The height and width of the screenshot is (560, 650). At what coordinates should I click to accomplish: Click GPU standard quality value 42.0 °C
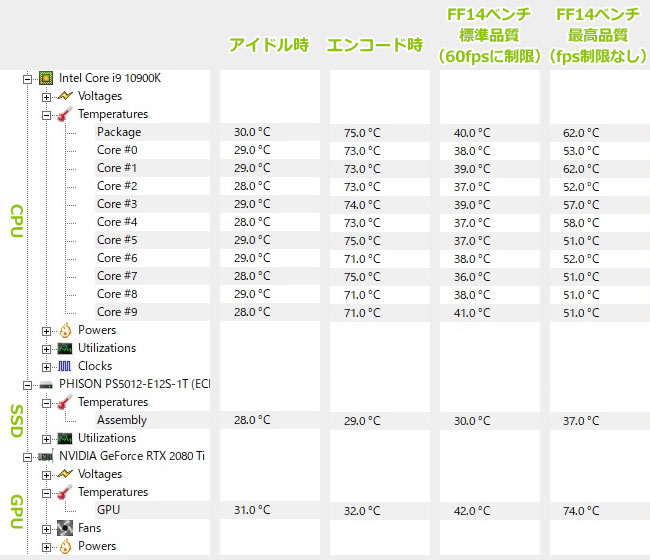point(472,511)
